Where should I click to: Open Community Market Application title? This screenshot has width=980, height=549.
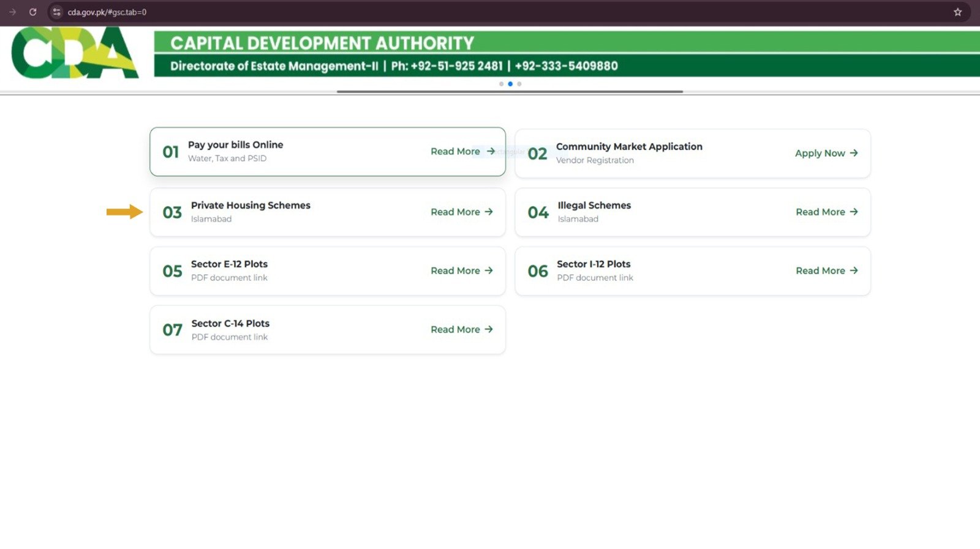click(629, 146)
